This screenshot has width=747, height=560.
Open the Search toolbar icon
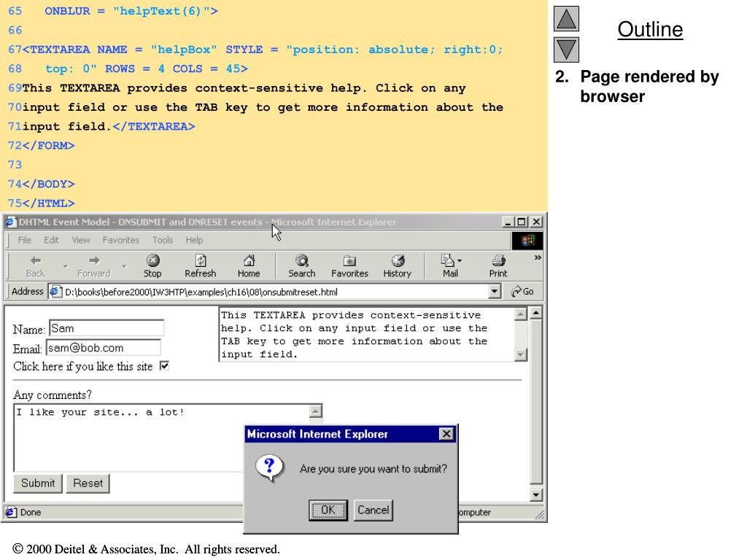(x=301, y=266)
